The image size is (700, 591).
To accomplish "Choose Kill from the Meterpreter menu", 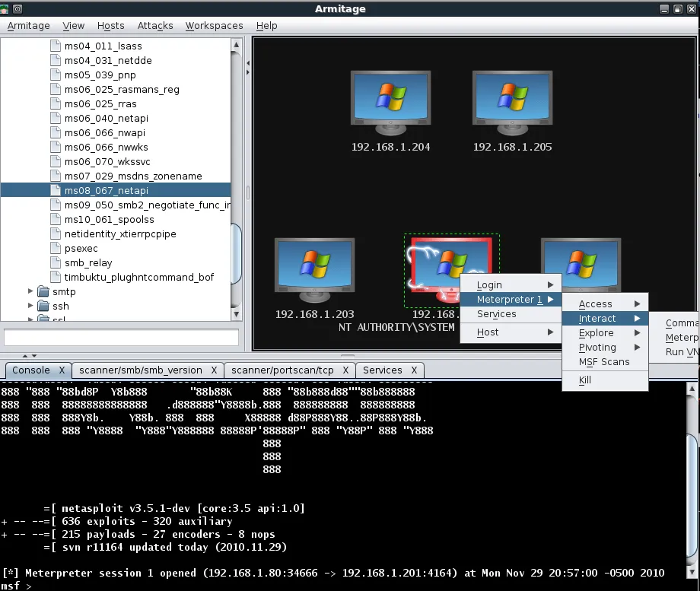I will tap(585, 380).
